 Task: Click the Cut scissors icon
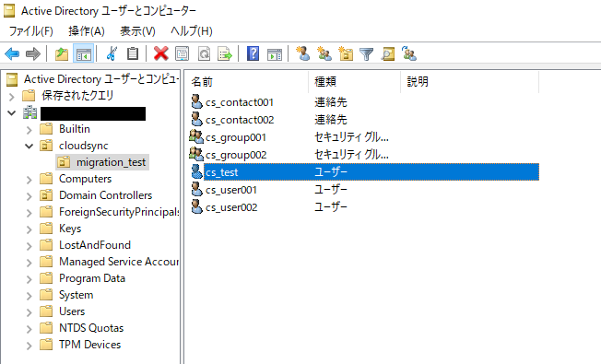point(112,53)
